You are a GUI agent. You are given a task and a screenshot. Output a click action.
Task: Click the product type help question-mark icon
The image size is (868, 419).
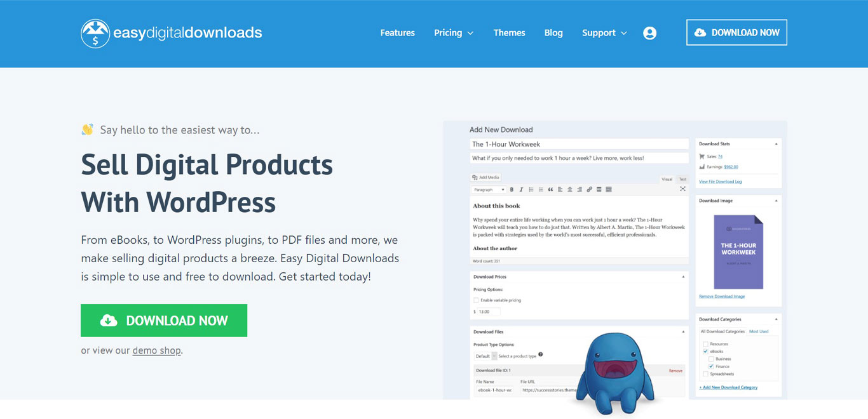[x=540, y=355]
